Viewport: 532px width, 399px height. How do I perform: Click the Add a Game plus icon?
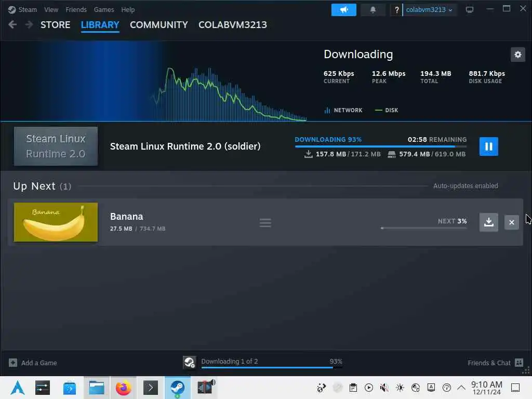(13, 363)
